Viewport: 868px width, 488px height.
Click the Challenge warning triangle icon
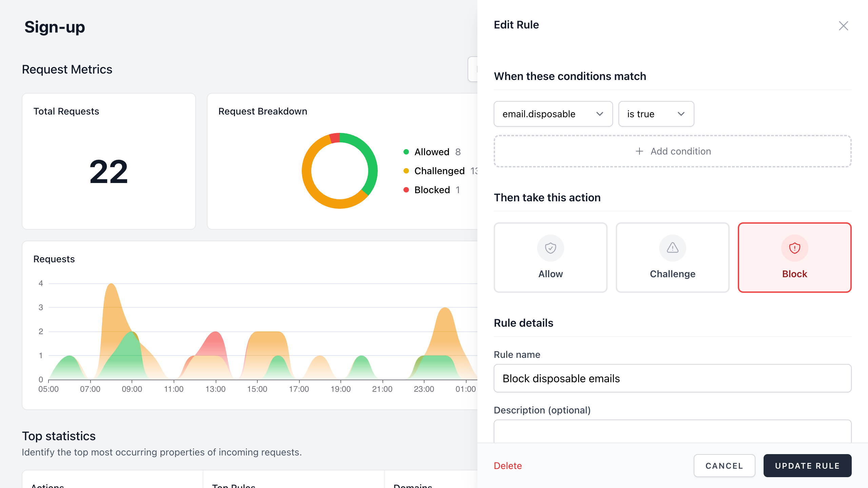coord(672,248)
